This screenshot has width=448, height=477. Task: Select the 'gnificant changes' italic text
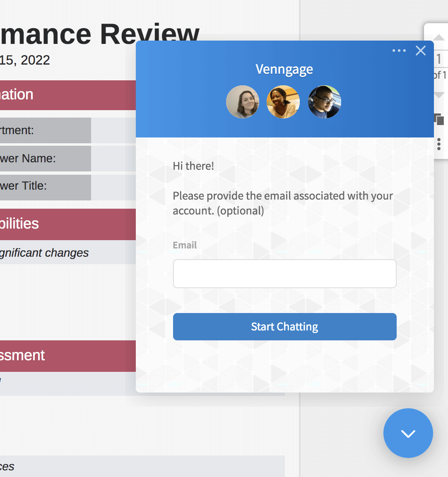tap(44, 253)
